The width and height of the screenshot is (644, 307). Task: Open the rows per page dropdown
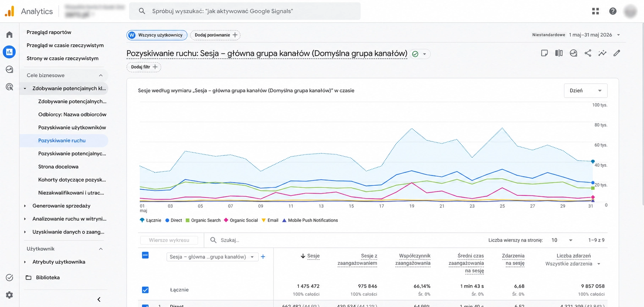tap(562, 240)
